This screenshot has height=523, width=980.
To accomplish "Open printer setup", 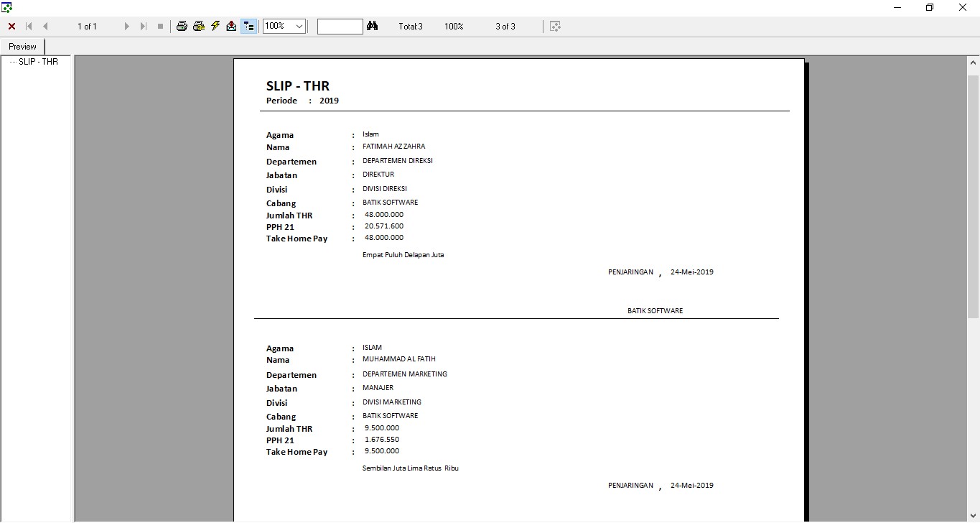I will 199,27.
